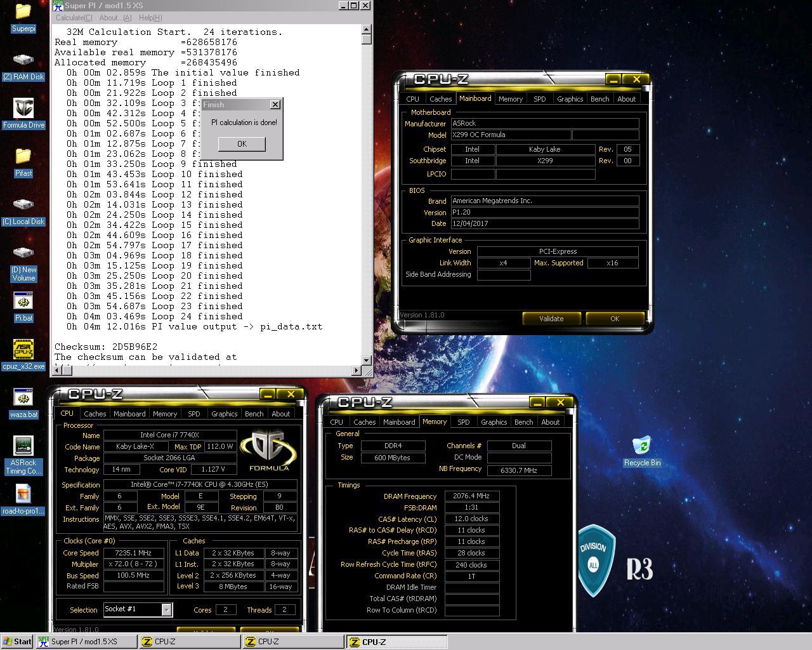Switch to CPU tab in Mainboard window
812x650 pixels.
tap(413, 99)
